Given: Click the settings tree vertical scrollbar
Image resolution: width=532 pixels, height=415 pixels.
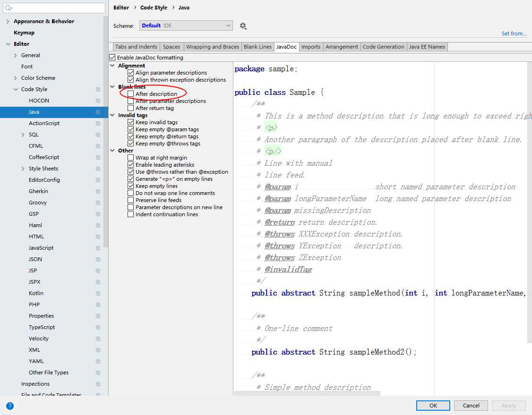Looking at the screenshot, I should pos(106,132).
